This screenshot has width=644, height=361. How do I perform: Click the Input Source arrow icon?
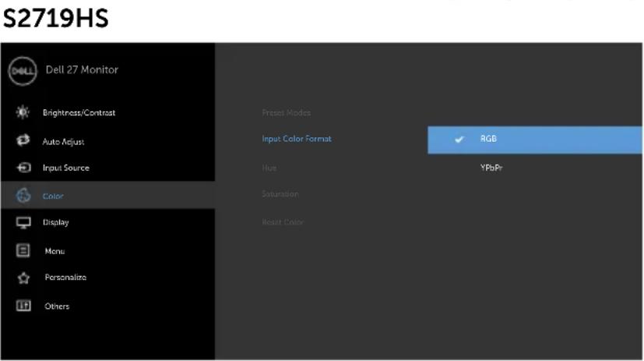click(x=23, y=168)
